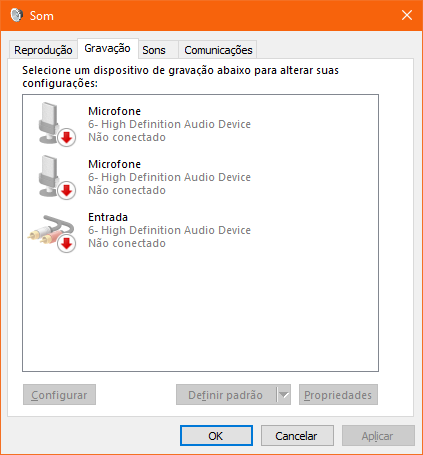Click the red arrow badge on first Microfone
This screenshot has width=423, height=455.
point(67,137)
